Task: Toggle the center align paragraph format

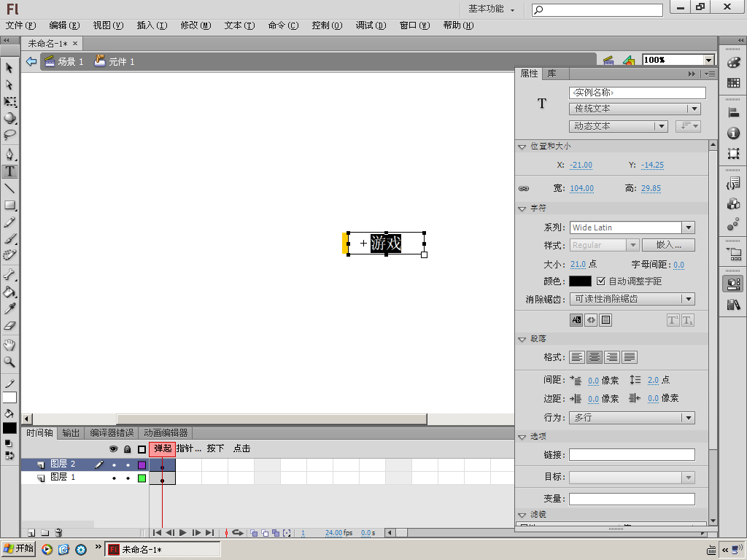Action: point(594,357)
